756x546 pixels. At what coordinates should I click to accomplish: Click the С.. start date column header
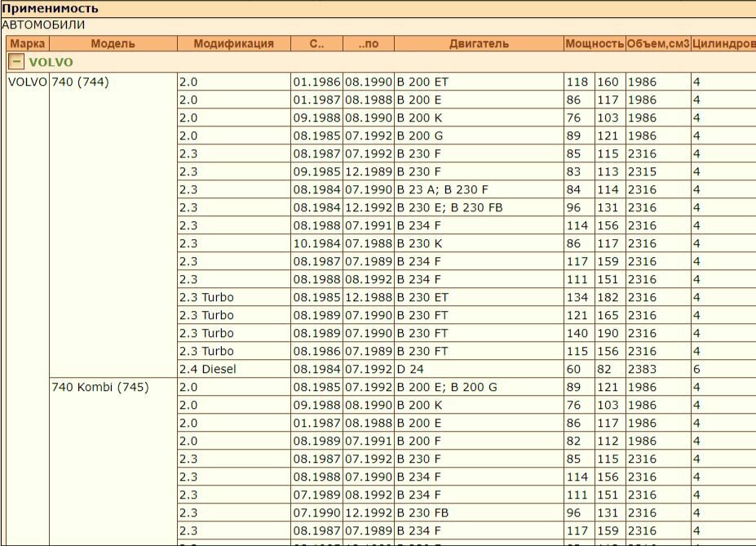point(316,43)
